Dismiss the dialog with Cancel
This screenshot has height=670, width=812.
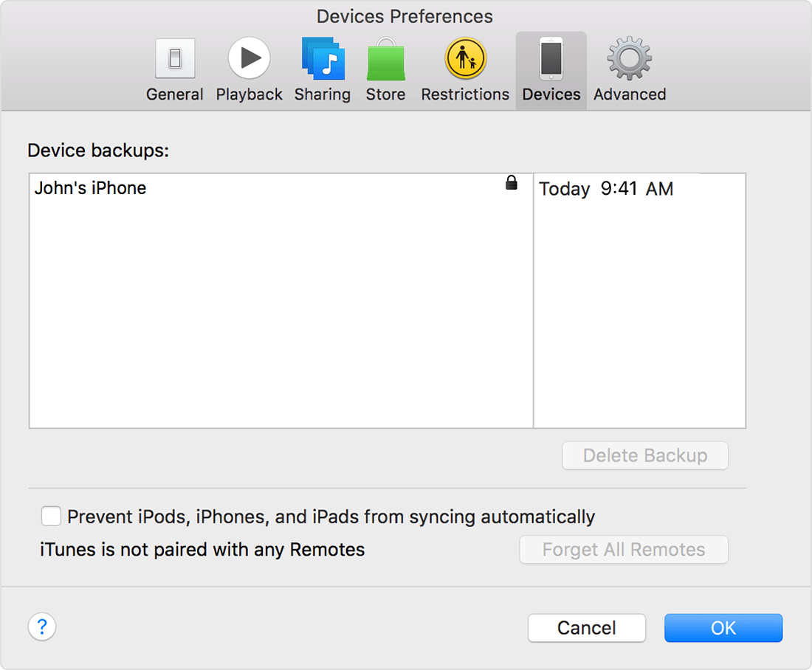tap(586, 628)
